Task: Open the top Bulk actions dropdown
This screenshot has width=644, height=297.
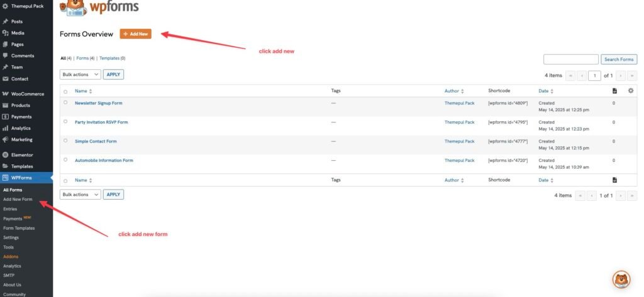Action: coord(80,75)
